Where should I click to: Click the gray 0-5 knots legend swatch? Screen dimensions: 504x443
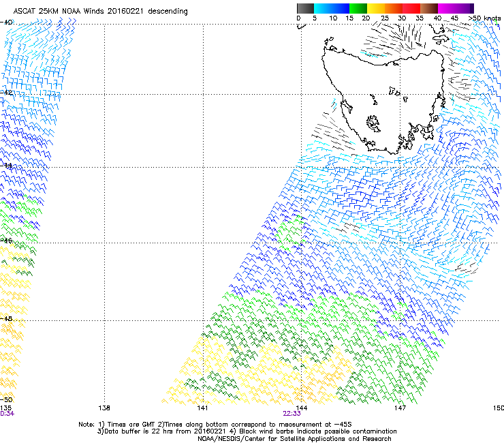tap(305, 8)
